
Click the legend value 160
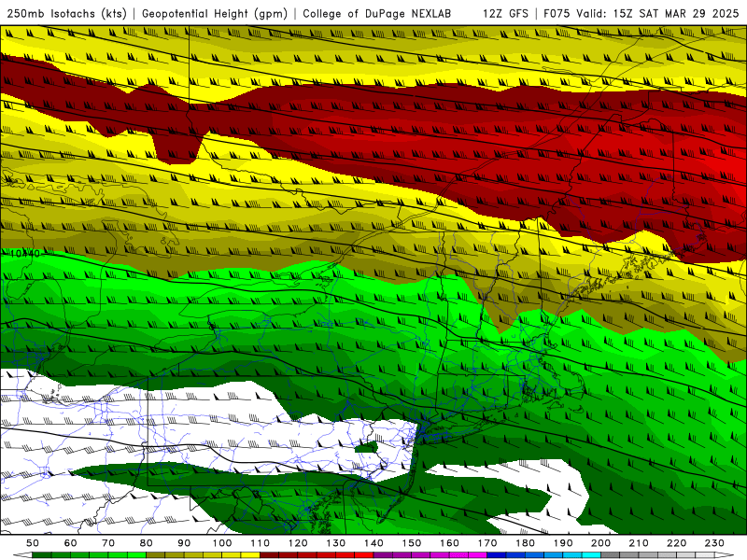click(449, 543)
